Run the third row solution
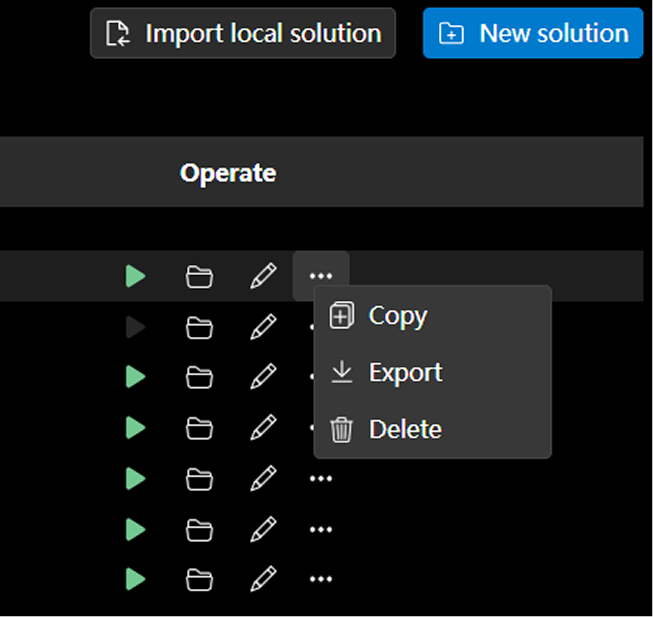 [x=136, y=377]
